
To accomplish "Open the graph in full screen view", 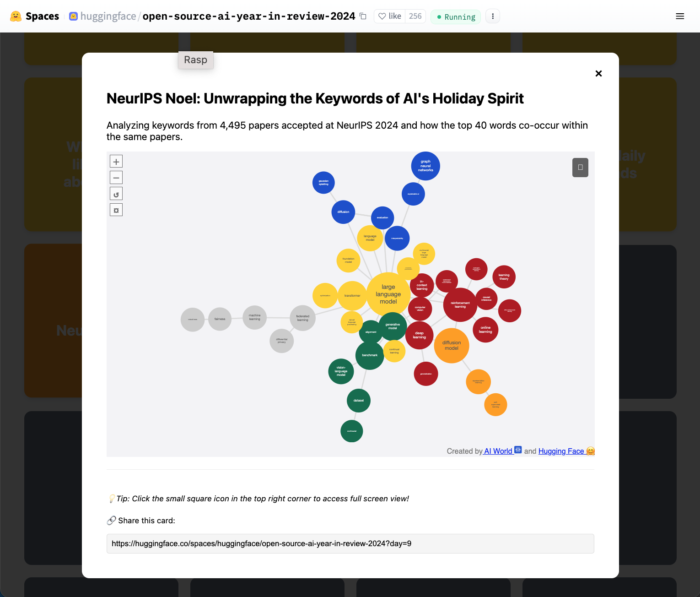I will (580, 168).
